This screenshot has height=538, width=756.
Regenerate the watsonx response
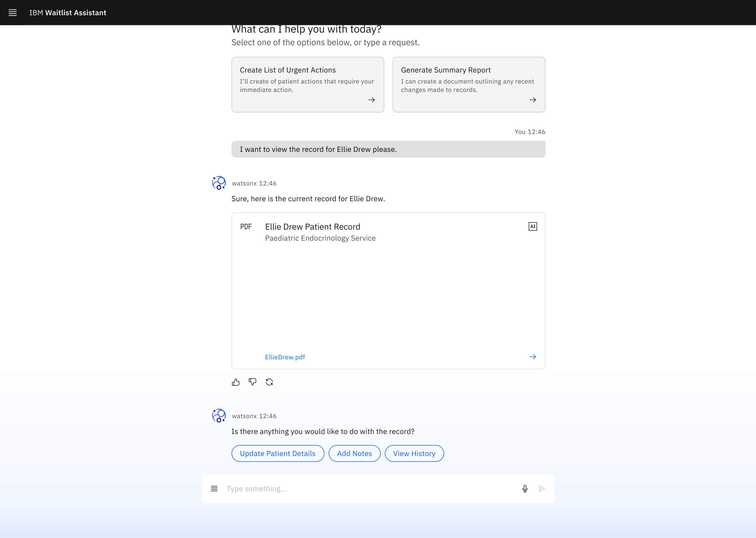(269, 382)
